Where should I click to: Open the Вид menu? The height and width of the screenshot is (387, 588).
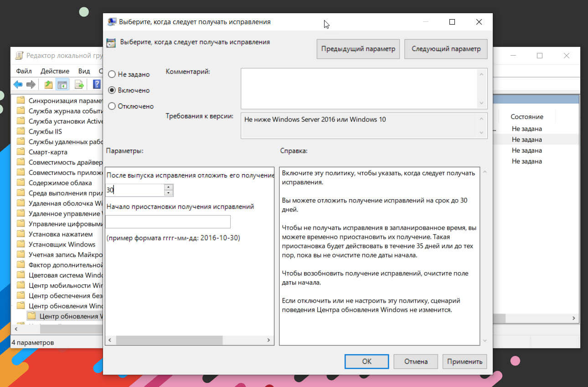pyautogui.click(x=84, y=71)
